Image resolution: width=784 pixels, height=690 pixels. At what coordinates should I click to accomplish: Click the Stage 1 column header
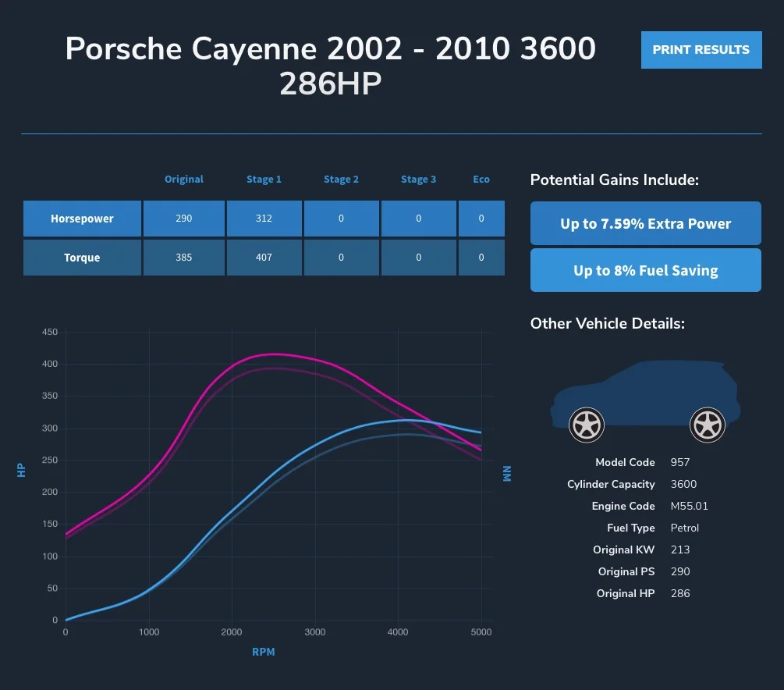tap(264, 179)
